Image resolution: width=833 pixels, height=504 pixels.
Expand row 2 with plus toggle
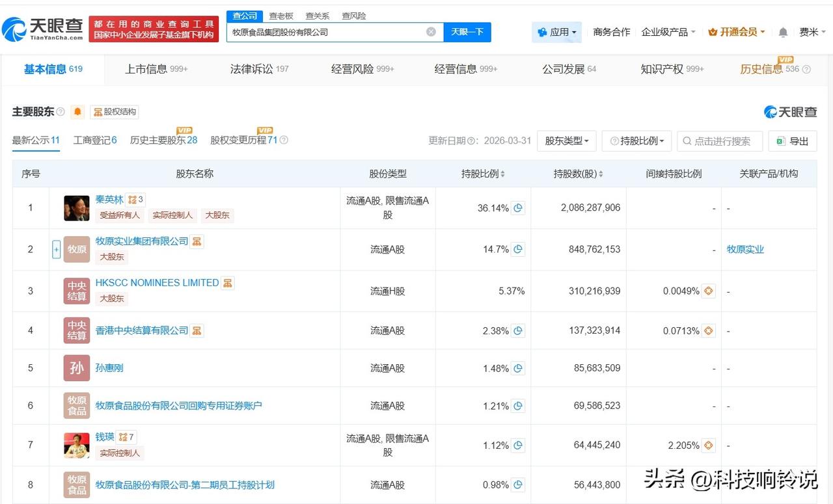[56, 249]
